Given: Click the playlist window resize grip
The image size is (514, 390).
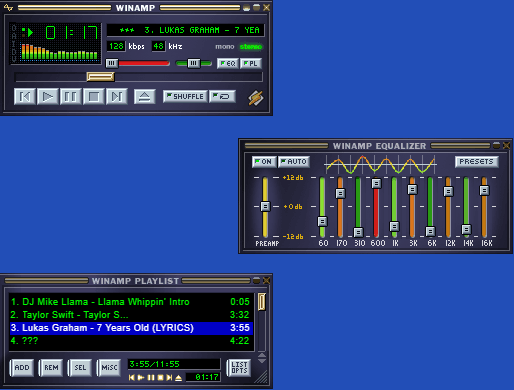Looking at the screenshot, I should click(x=261, y=377).
